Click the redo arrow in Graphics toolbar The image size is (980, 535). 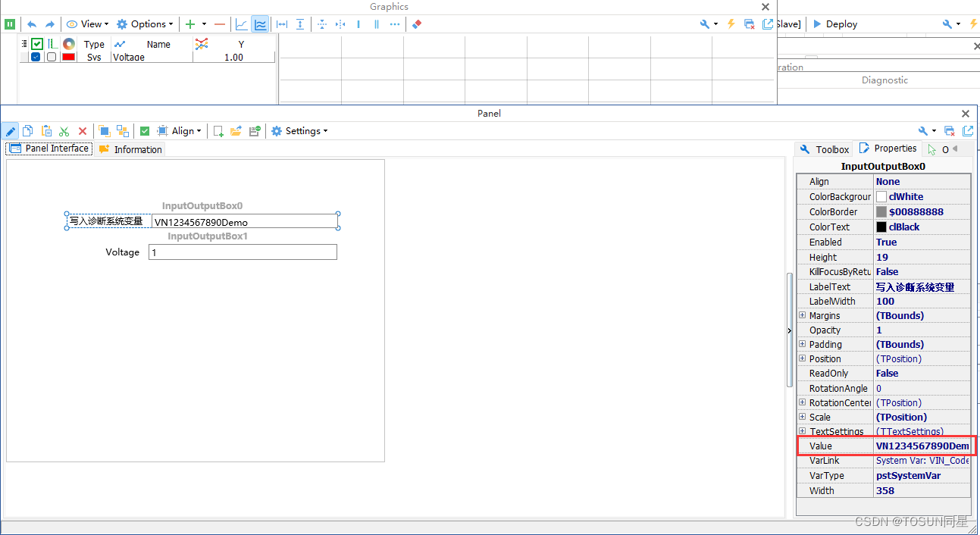point(50,24)
